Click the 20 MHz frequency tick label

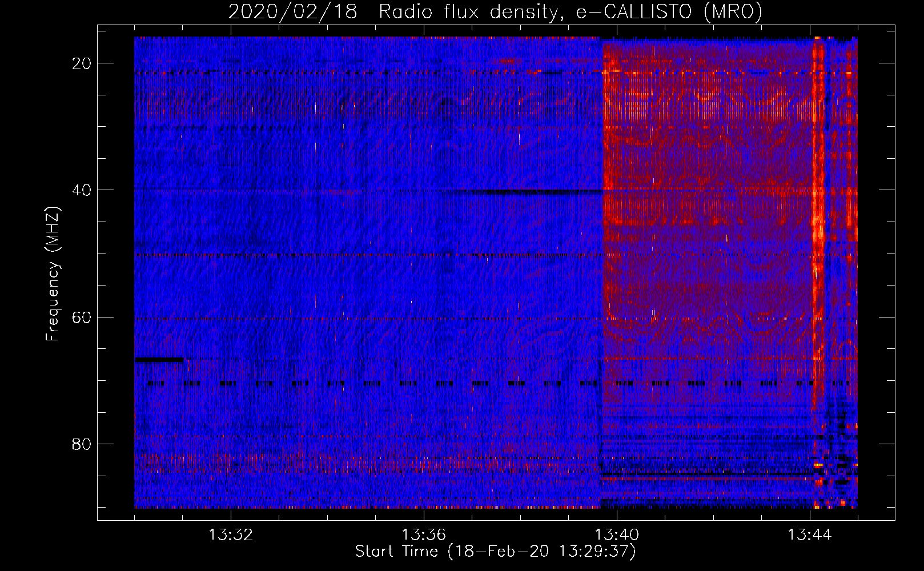(x=82, y=63)
